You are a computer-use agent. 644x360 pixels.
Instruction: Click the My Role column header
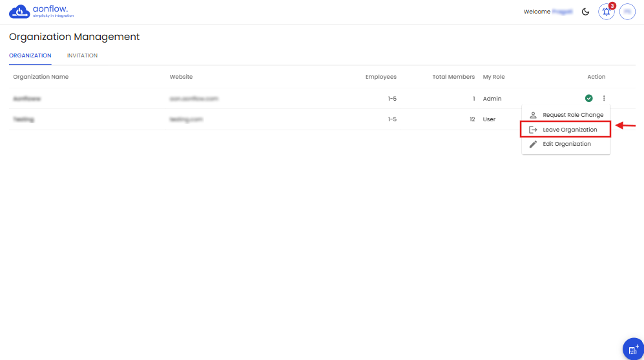[493, 77]
